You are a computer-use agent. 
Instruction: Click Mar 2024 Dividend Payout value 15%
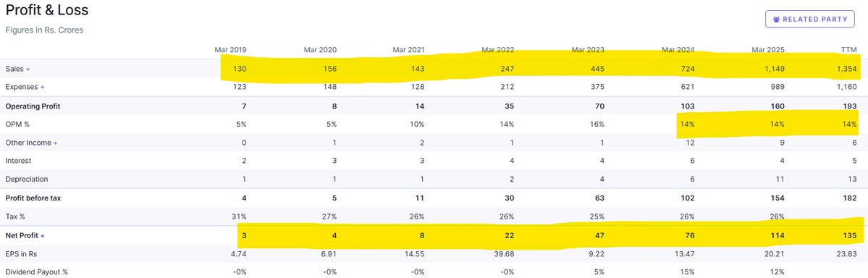point(688,272)
